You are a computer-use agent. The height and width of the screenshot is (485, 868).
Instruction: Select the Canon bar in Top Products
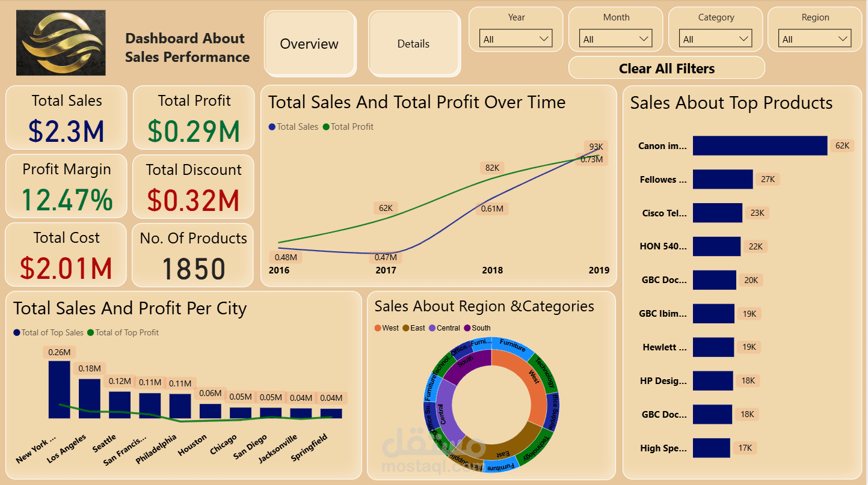click(x=759, y=145)
